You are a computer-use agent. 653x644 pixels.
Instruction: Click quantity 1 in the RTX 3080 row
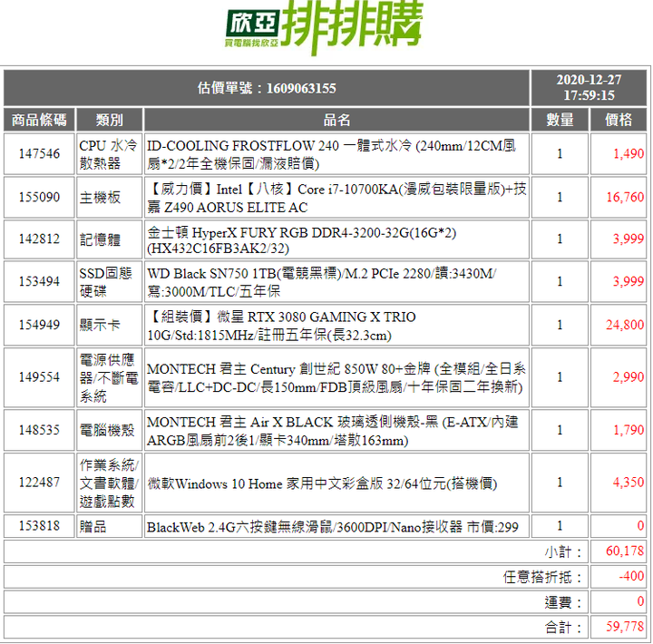click(560, 325)
